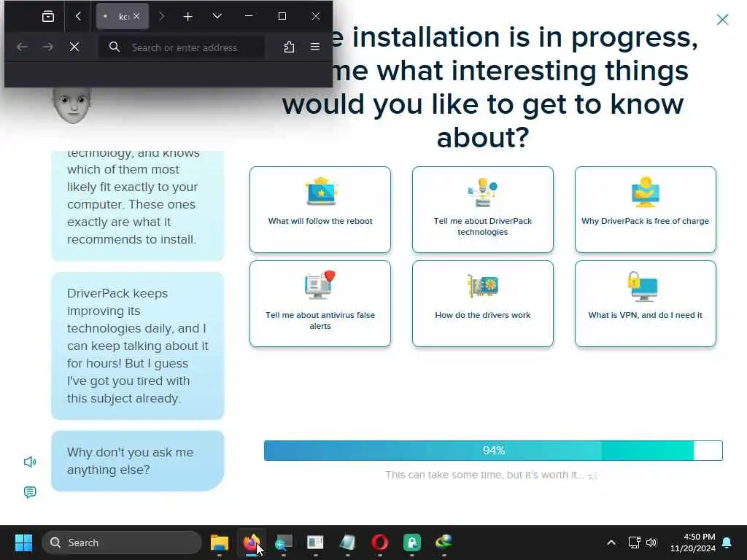The image size is (747, 560).
Task: Close the DriverPack installer with the X icon
Action: point(723,20)
